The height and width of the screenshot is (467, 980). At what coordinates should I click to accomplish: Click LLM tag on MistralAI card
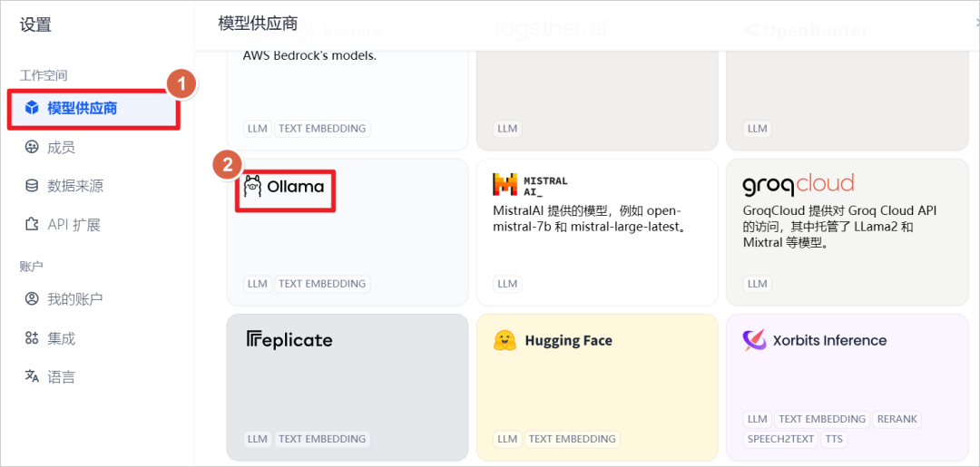(507, 284)
